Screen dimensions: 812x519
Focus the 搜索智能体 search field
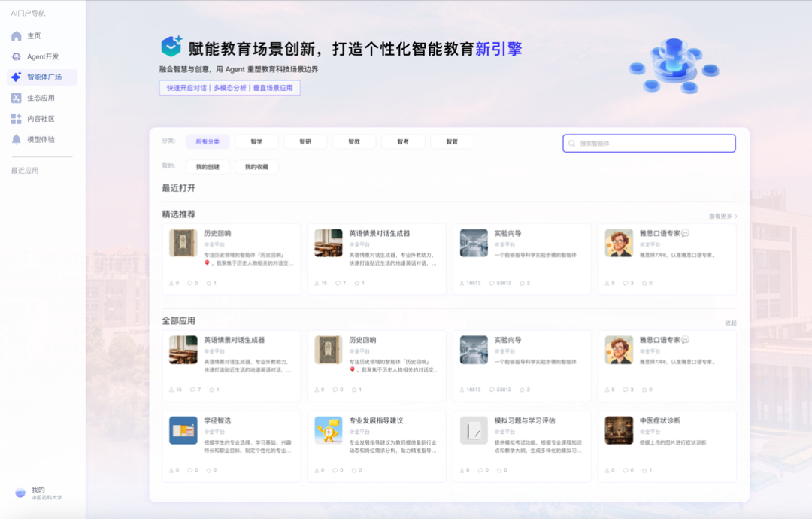pos(649,144)
